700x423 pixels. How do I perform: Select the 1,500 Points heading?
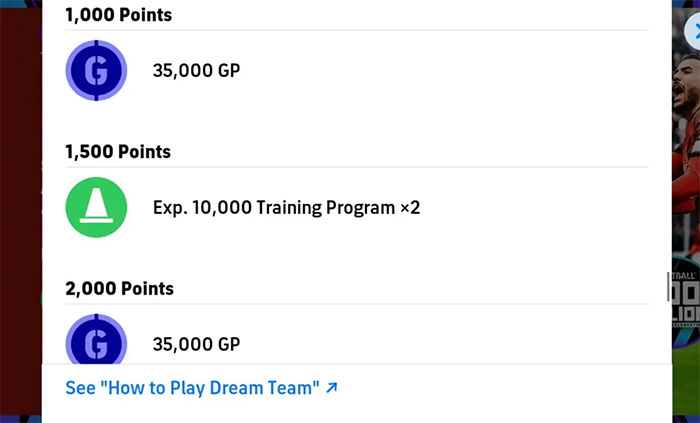[118, 152]
